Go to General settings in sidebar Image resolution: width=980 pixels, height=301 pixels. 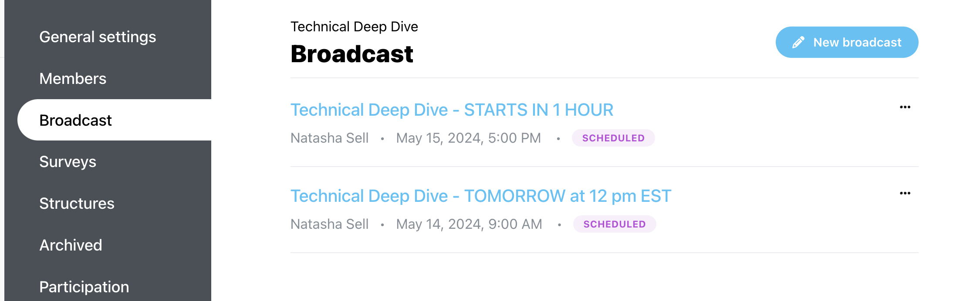pyautogui.click(x=98, y=37)
